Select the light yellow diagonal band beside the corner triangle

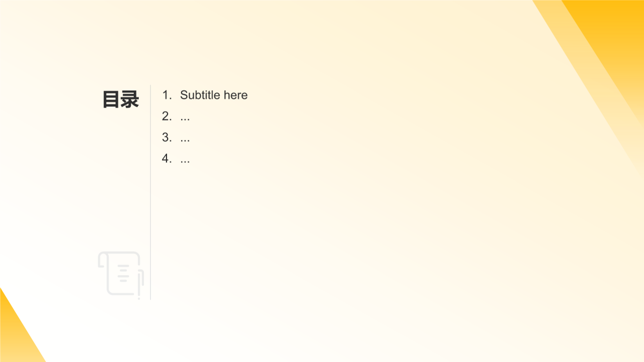coord(589,75)
